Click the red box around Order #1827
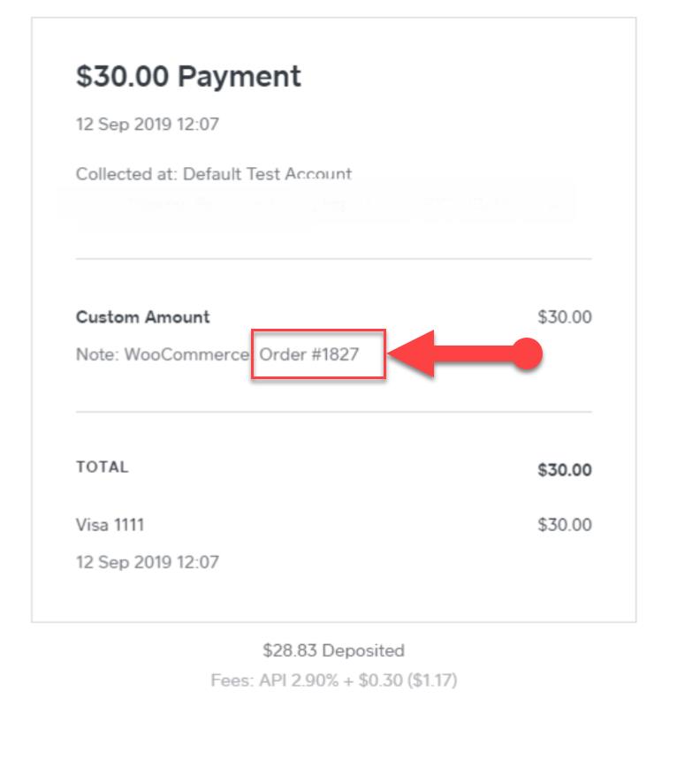Viewport: 700px width, 760px height. coord(318,354)
